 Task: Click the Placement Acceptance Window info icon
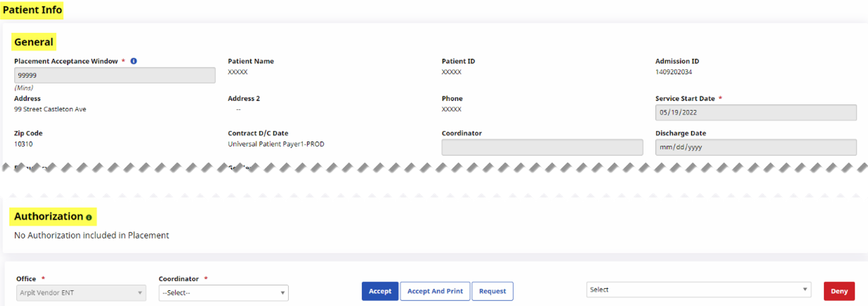pos(134,61)
